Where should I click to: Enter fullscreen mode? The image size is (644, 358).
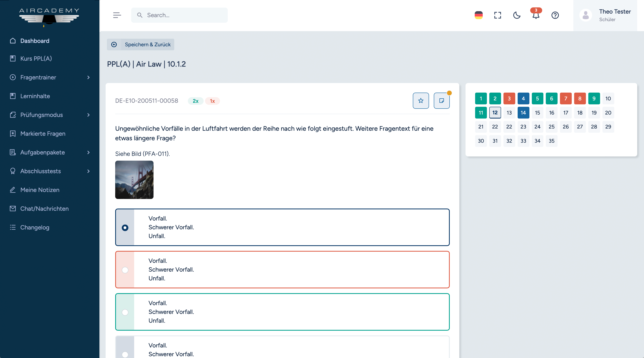[x=497, y=15]
